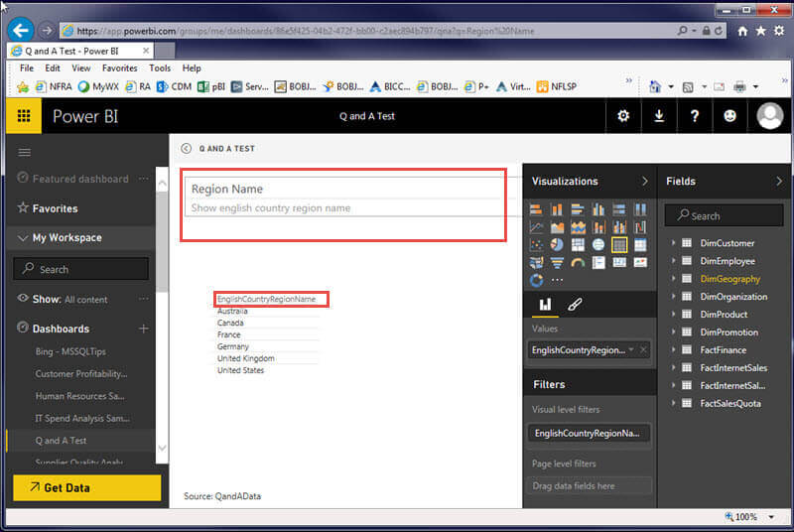Select the Map globe visualization
This screenshot has width=794, height=532.
click(x=598, y=245)
